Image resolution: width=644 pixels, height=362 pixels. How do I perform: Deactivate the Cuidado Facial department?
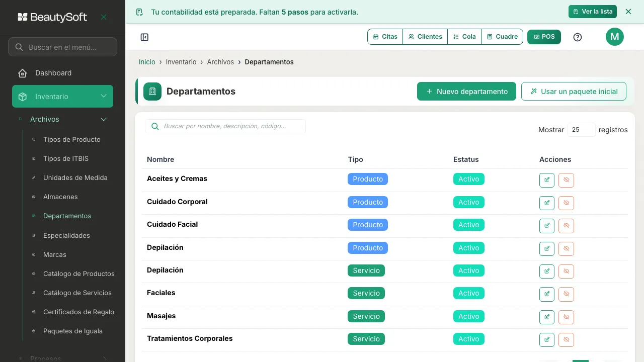click(567, 226)
